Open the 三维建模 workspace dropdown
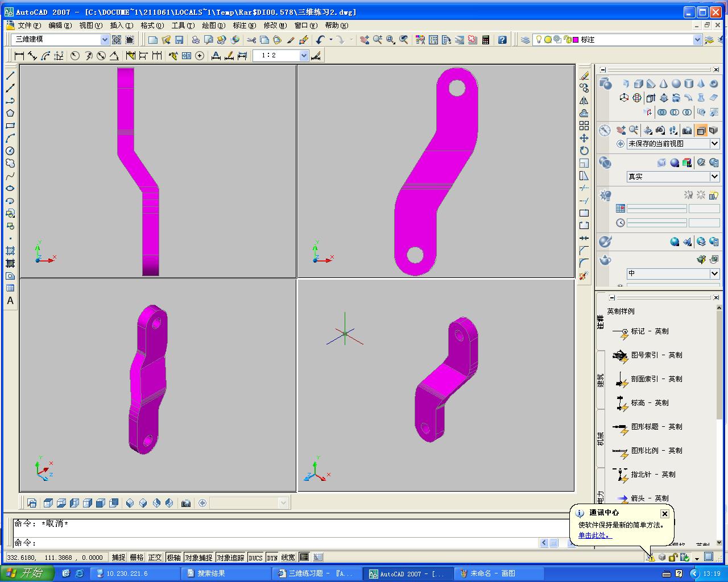Image resolution: width=728 pixels, height=582 pixels. (x=105, y=39)
